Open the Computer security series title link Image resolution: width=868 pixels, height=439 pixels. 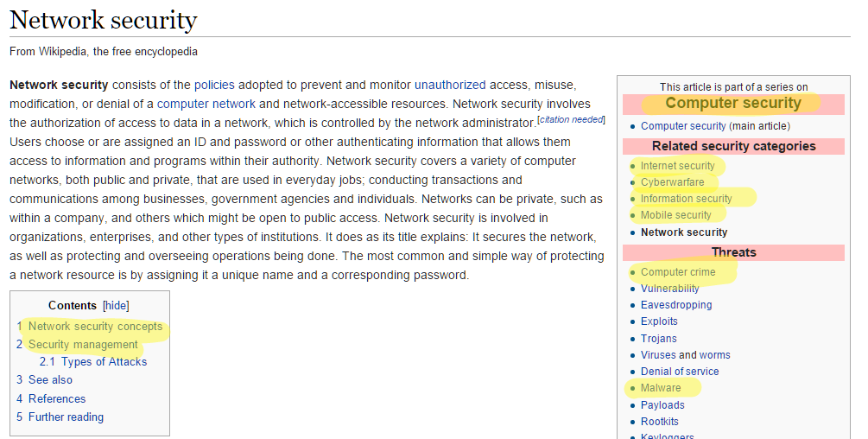732,104
